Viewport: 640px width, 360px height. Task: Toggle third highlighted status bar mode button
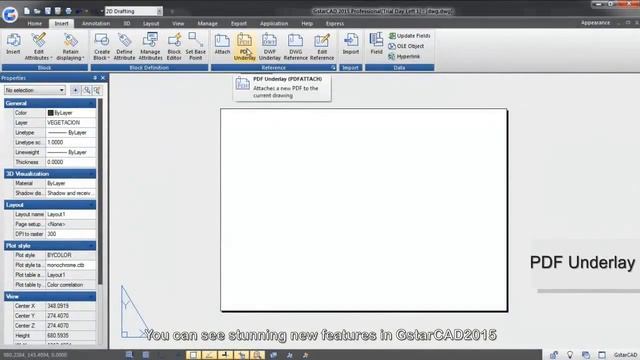225,355
